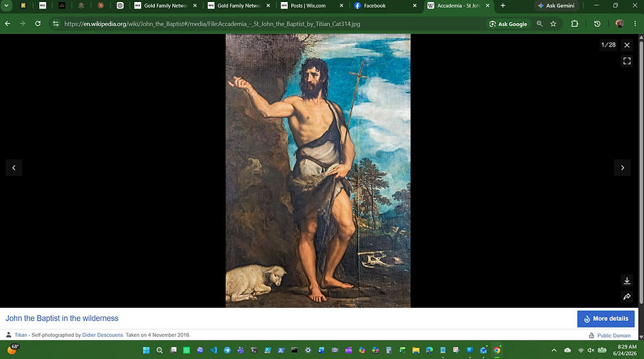644x359 pixels.
Task: Click the 1/28 image counter
Action: (609, 45)
